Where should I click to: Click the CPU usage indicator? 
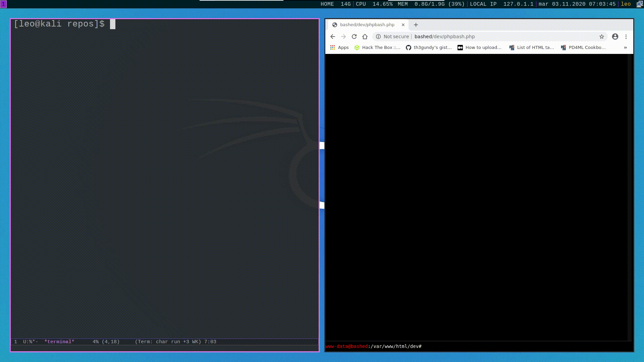pos(374,4)
